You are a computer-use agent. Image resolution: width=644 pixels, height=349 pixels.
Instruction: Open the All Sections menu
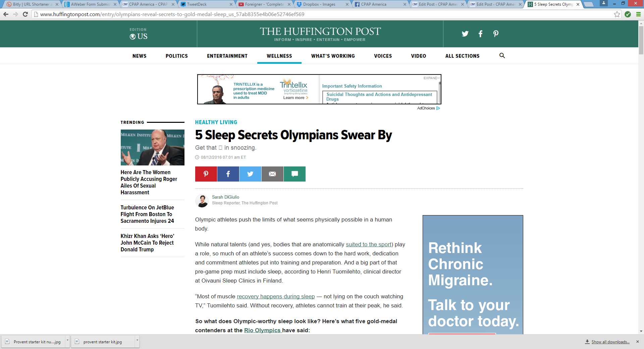click(462, 56)
